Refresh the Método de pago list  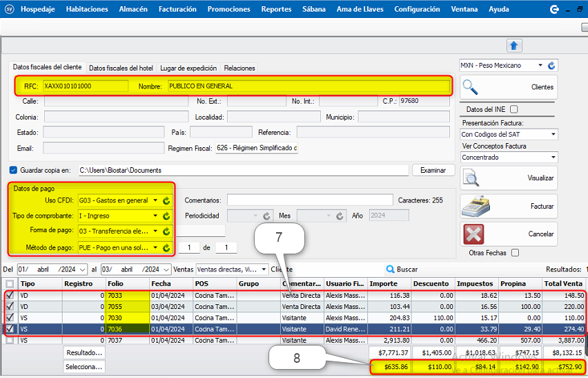point(166,247)
